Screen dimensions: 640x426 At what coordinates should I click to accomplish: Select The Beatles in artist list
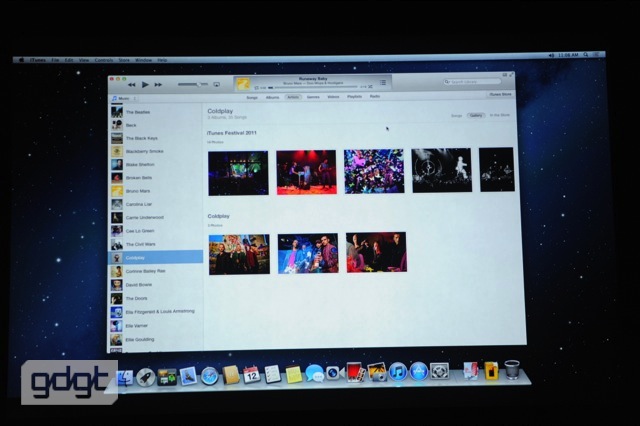coord(156,112)
